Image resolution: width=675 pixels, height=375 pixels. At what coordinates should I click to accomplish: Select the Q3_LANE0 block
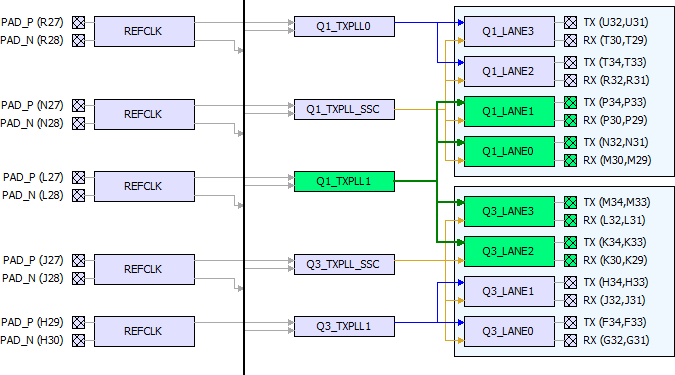[x=509, y=332]
